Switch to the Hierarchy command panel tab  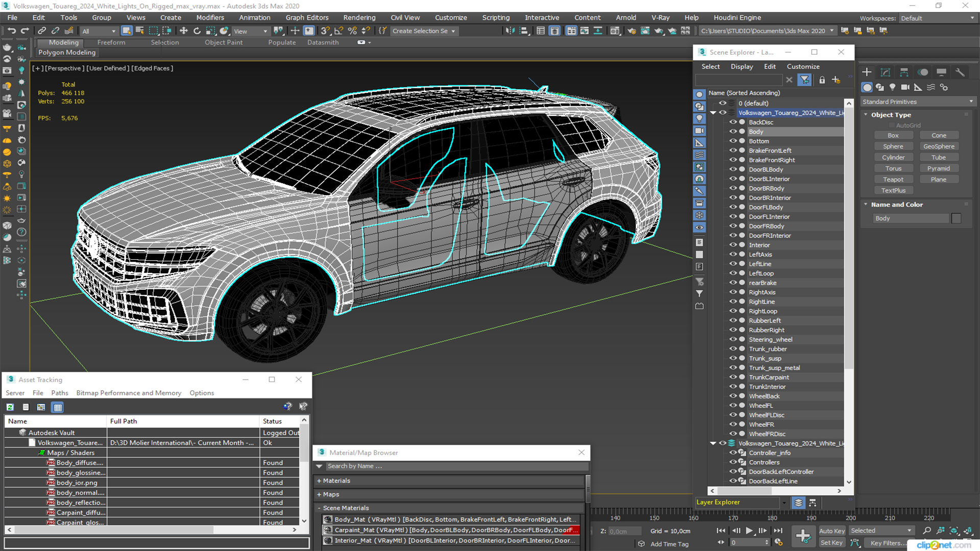point(904,72)
